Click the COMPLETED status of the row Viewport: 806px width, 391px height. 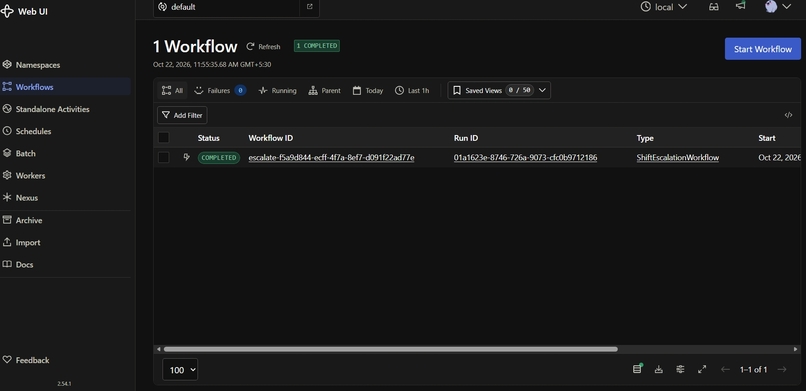pos(218,158)
